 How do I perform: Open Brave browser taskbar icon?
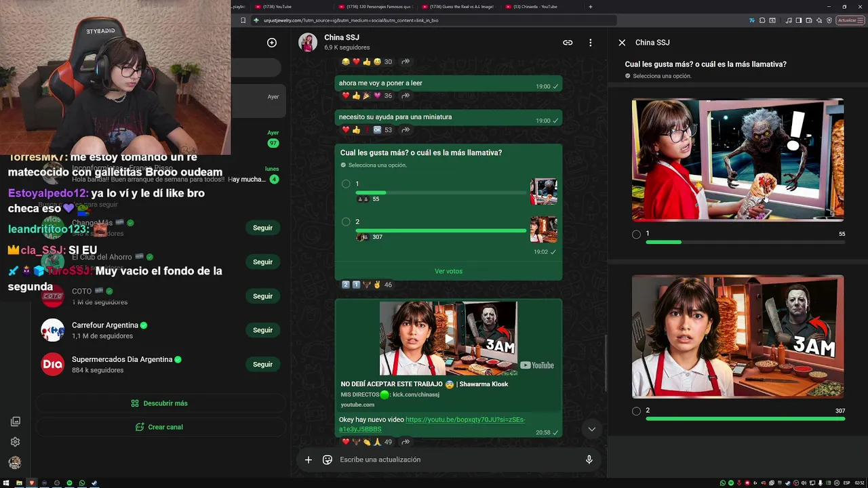pyautogui.click(x=31, y=483)
